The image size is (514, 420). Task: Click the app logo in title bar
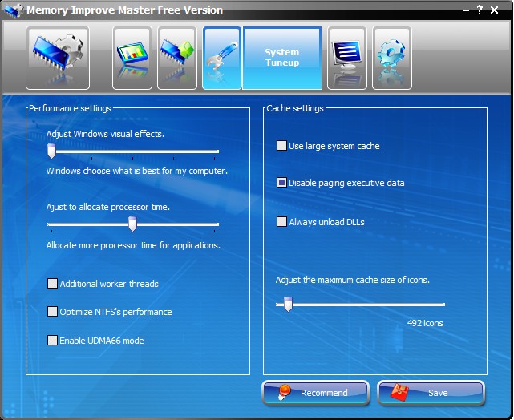[x=14, y=10]
